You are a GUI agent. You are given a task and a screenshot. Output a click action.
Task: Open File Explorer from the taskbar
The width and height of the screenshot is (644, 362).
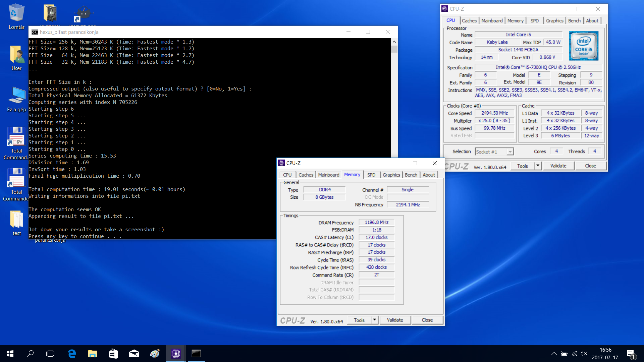pyautogui.click(x=92, y=354)
